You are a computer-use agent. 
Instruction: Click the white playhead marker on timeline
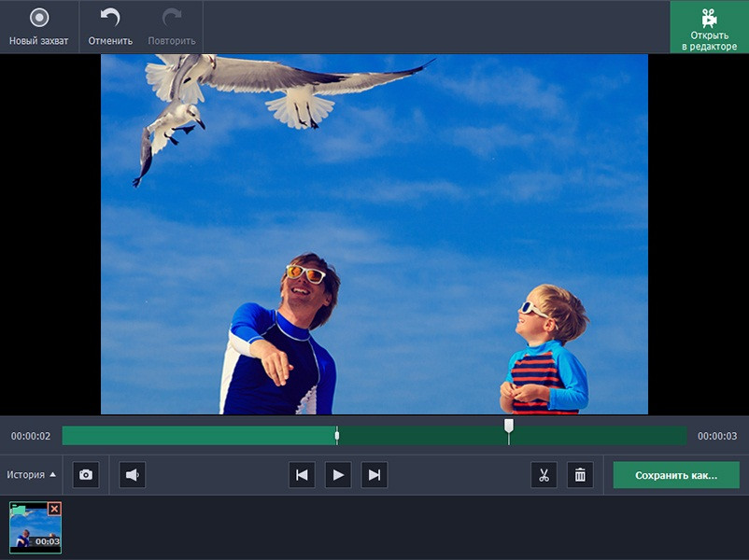(509, 427)
